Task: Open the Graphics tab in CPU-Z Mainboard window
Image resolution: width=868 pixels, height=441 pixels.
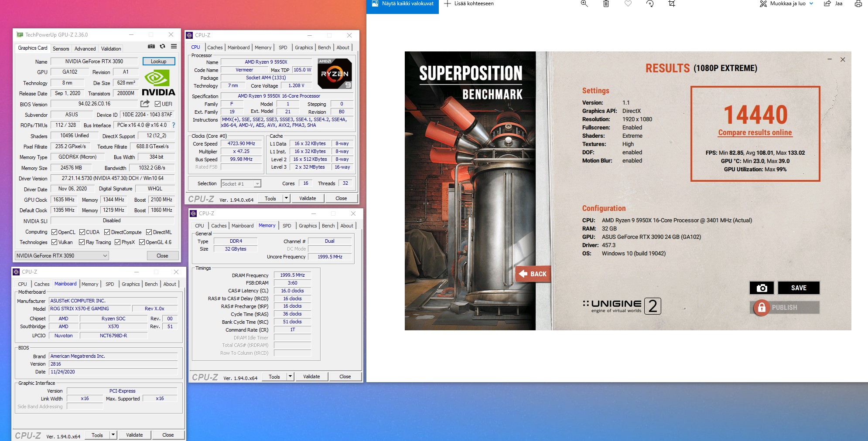Action: (131, 284)
